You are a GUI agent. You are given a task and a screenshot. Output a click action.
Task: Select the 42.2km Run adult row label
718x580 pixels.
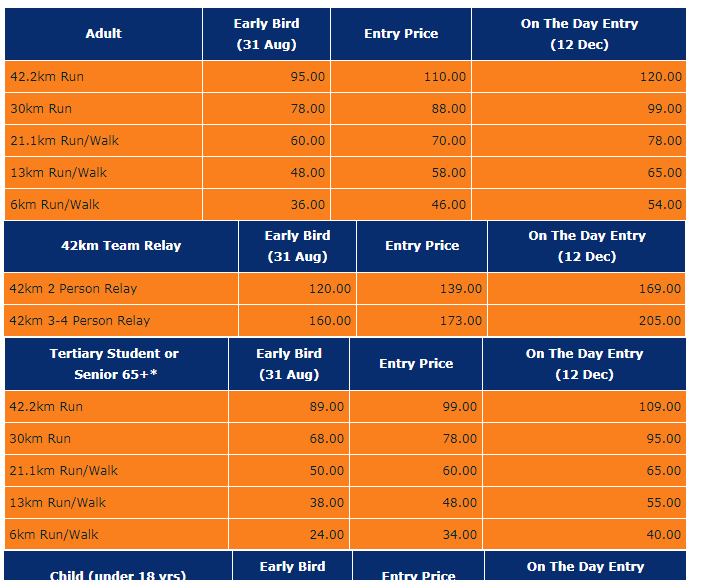47,76
